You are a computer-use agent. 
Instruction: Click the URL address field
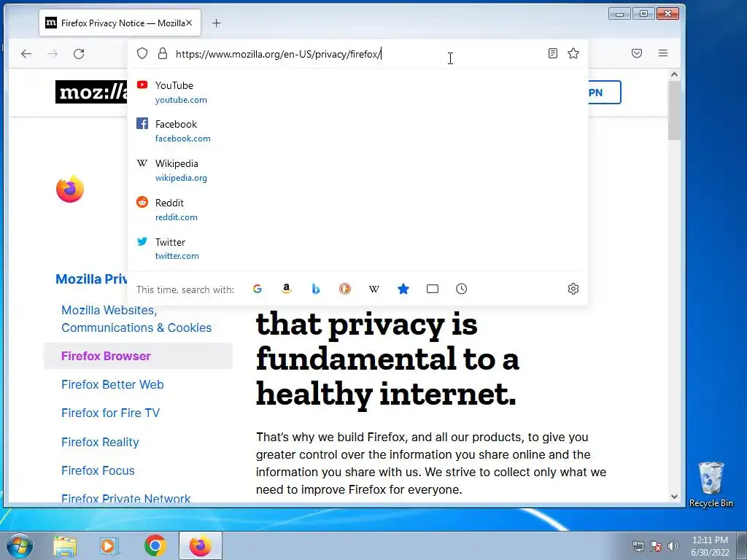point(357,54)
